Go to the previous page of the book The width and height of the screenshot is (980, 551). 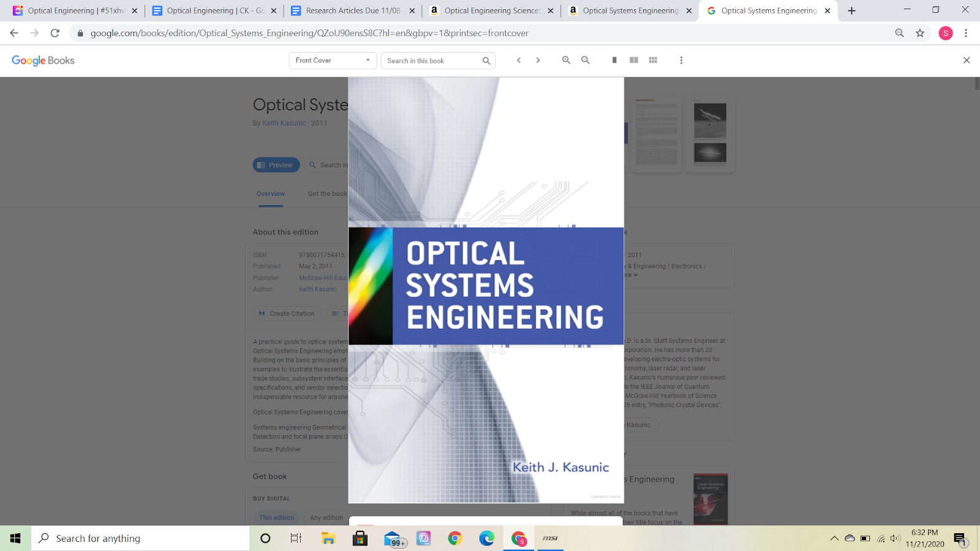[519, 60]
